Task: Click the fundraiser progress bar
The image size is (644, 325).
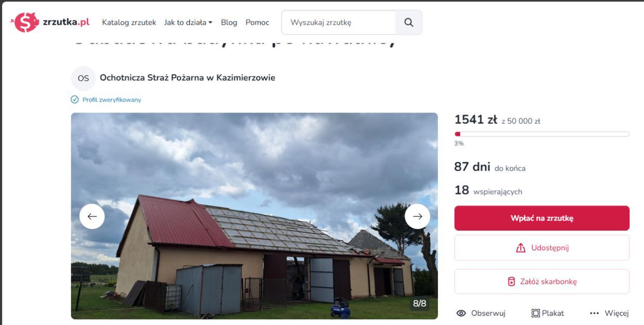Action: point(541,134)
